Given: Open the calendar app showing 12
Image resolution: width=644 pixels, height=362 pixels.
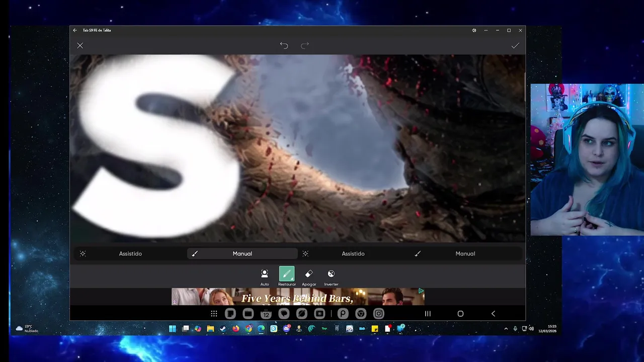Looking at the screenshot, I should tap(266, 314).
